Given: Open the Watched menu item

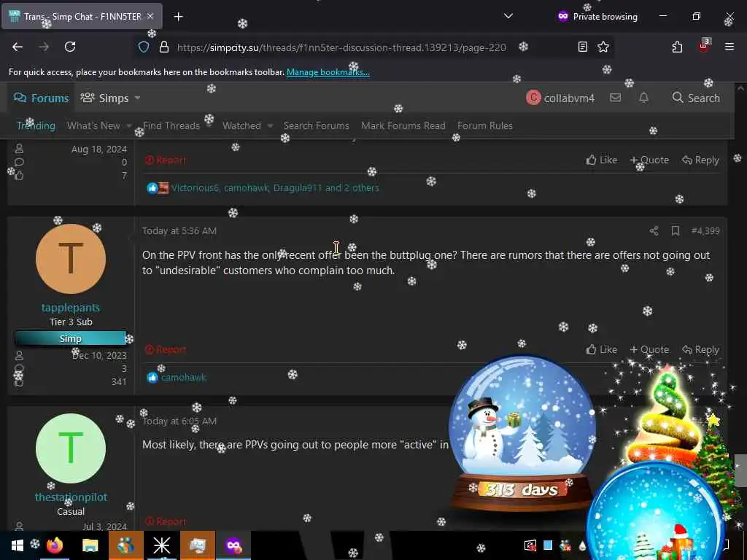Looking at the screenshot, I should point(241,125).
